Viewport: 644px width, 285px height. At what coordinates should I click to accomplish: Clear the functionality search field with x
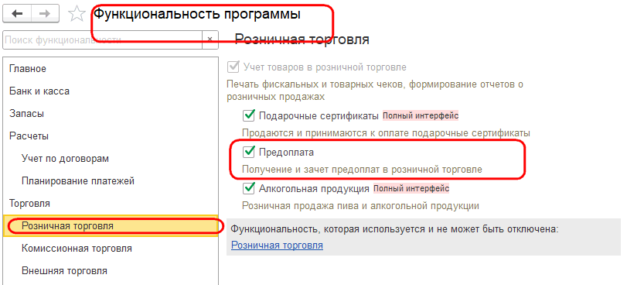[x=210, y=39]
